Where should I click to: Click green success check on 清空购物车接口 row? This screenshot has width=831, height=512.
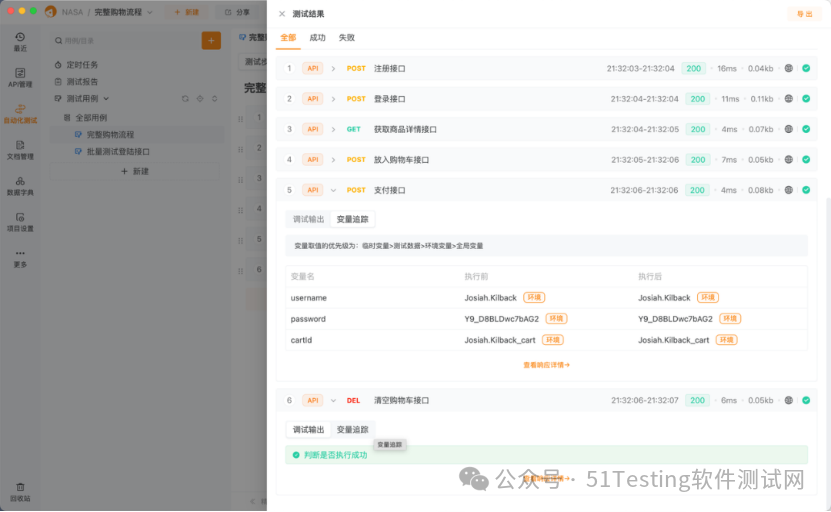point(806,400)
